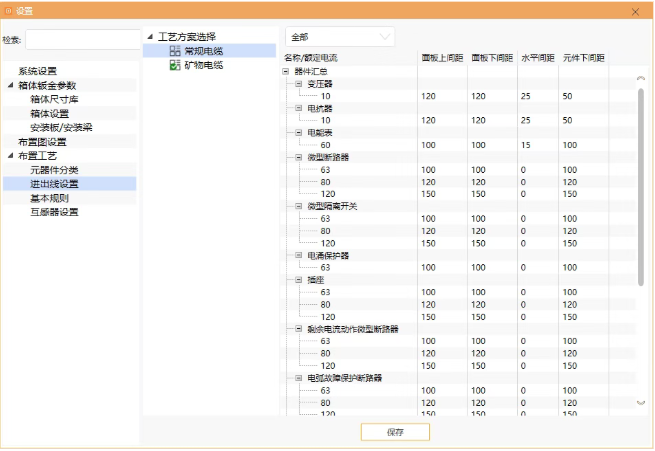Select the 矿物电缆 scheme label
Image resolution: width=655 pixels, height=451 pixels.
[x=203, y=65]
